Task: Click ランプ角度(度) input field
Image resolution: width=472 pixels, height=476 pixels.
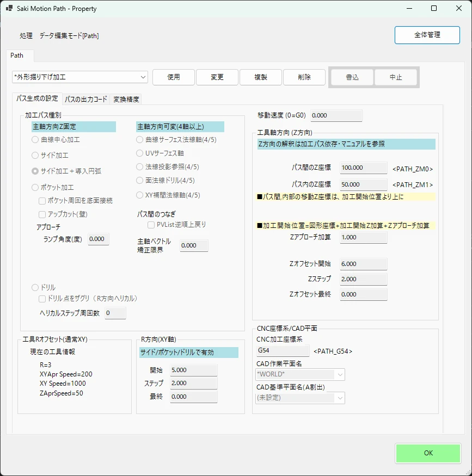Action: (99, 239)
